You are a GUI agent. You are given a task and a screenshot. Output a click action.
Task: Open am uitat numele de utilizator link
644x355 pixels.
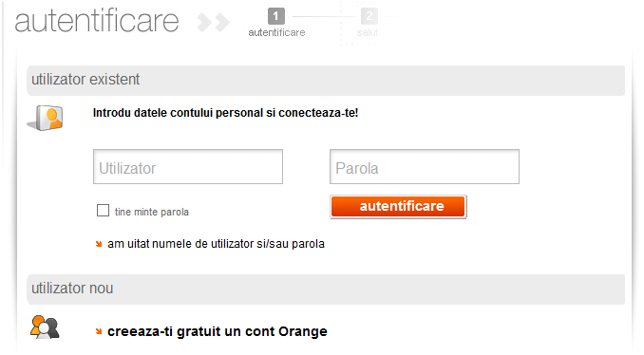click(216, 244)
